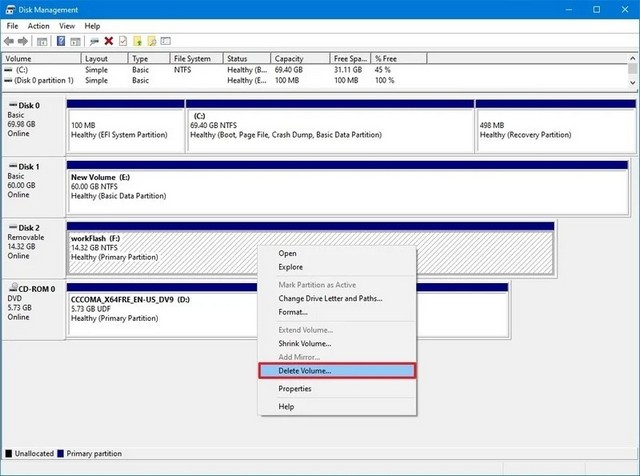Open the File menu
Screen dimensions: 640x476
(12, 26)
